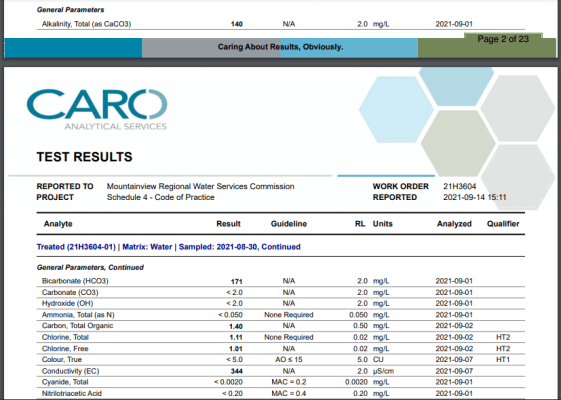The image size is (561, 400).
Task: Click the Alkalinity, Total (as CaCO3) row
Action: [280, 24]
